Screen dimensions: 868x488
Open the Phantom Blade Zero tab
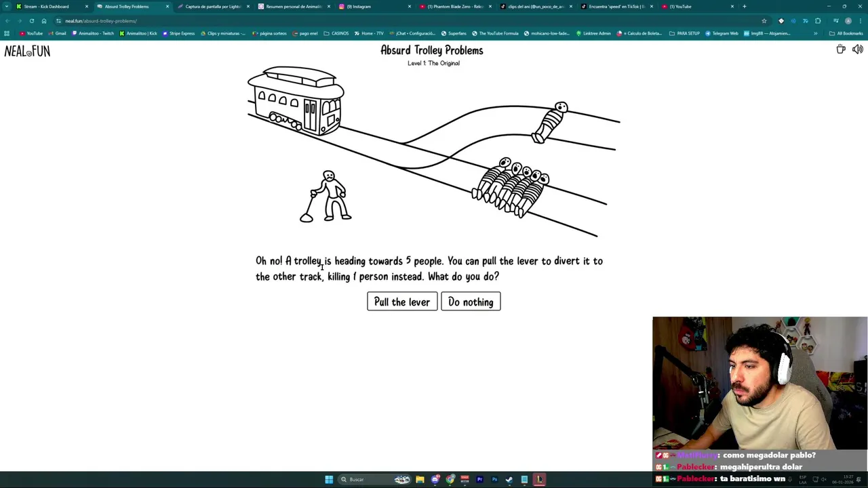455,6
